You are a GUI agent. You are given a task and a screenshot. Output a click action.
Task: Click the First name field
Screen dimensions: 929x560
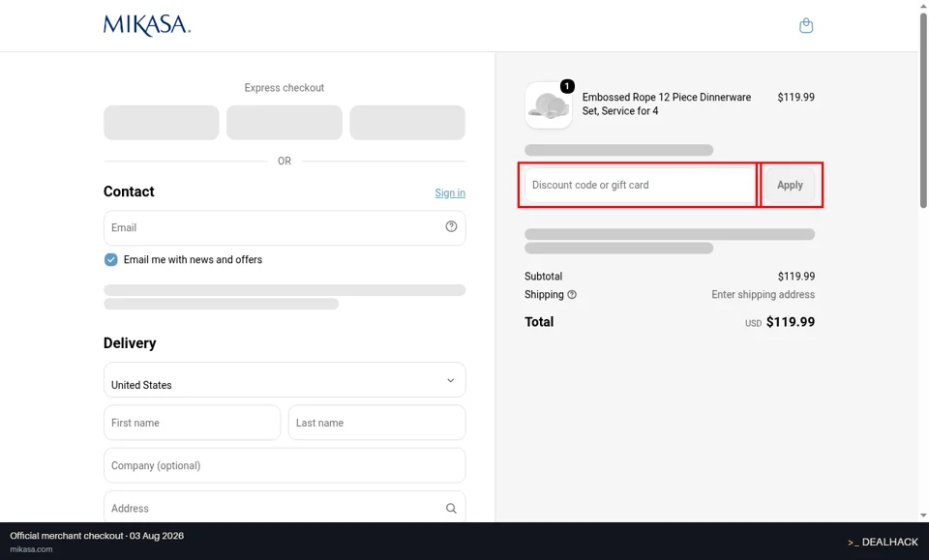click(x=192, y=423)
